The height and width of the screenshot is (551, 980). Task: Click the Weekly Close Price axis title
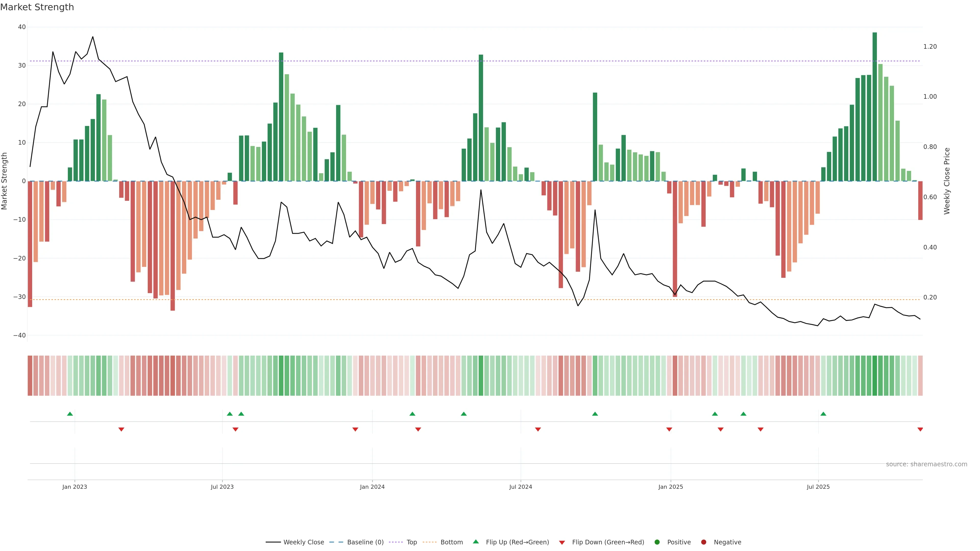[947, 181]
